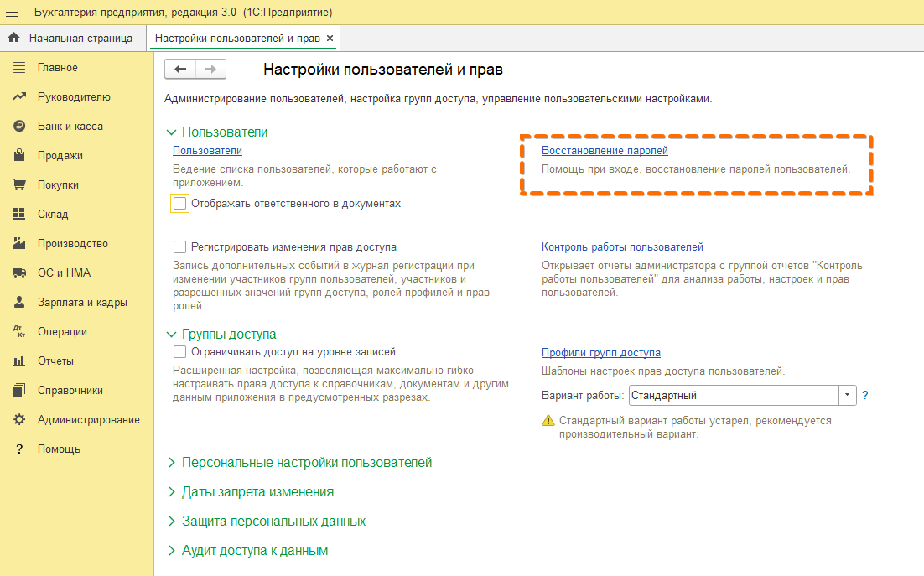924x576 pixels.
Task: Enable Ограничивать доступ на уровне записей
Action: (179, 351)
